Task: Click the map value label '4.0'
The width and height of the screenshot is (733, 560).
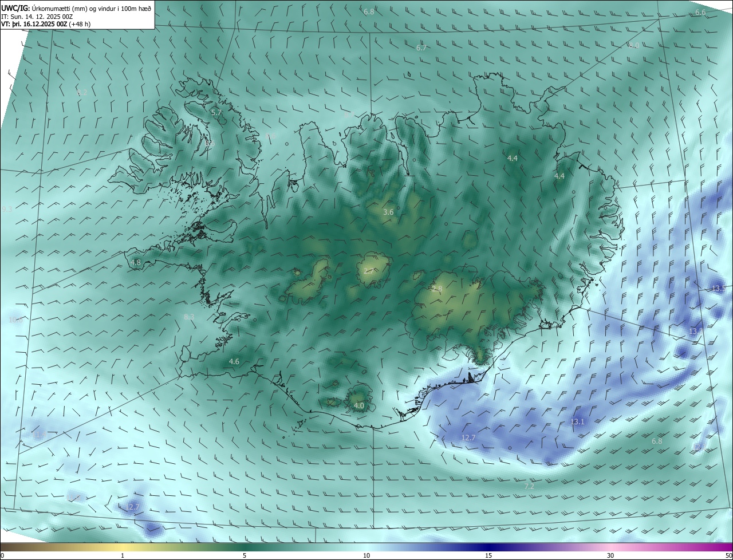Action: pos(359,406)
